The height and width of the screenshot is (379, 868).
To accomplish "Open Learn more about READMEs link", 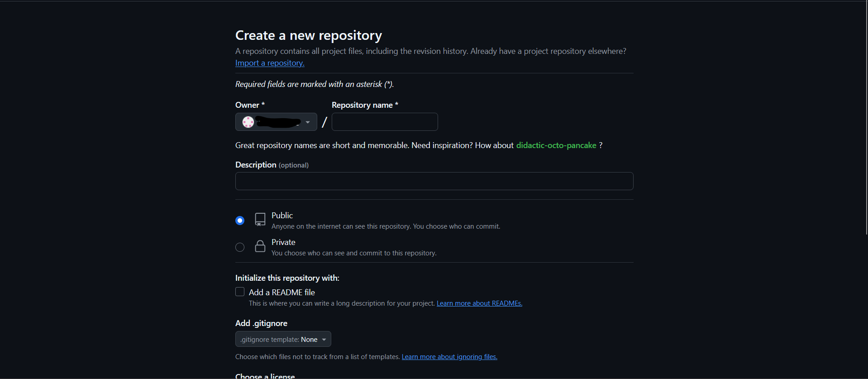I will pyautogui.click(x=479, y=303).
